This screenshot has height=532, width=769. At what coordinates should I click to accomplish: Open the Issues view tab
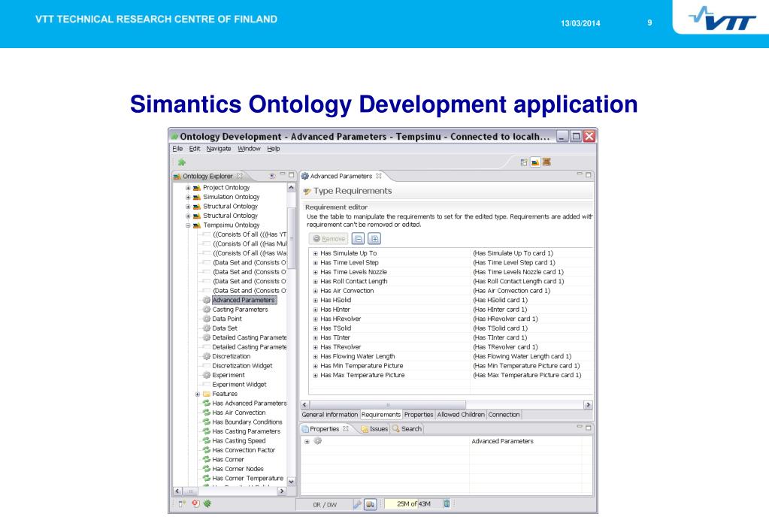click(x=375, y=428)
